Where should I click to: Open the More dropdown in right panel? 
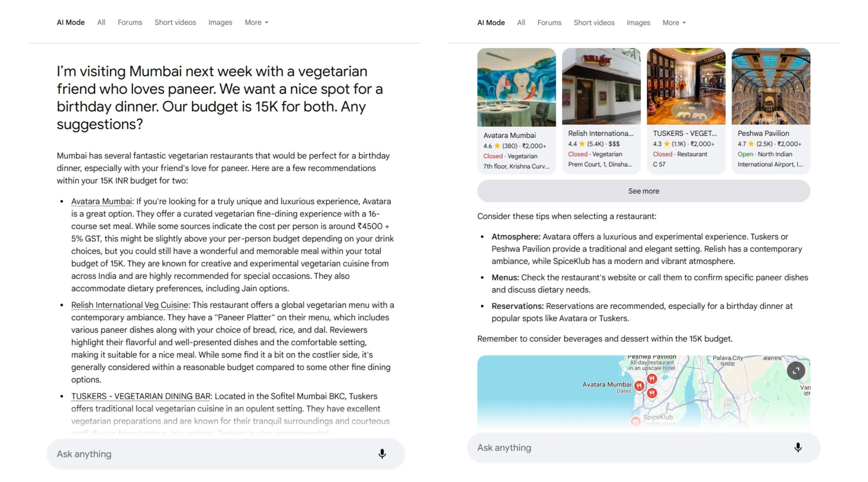[x=674, y=23]
